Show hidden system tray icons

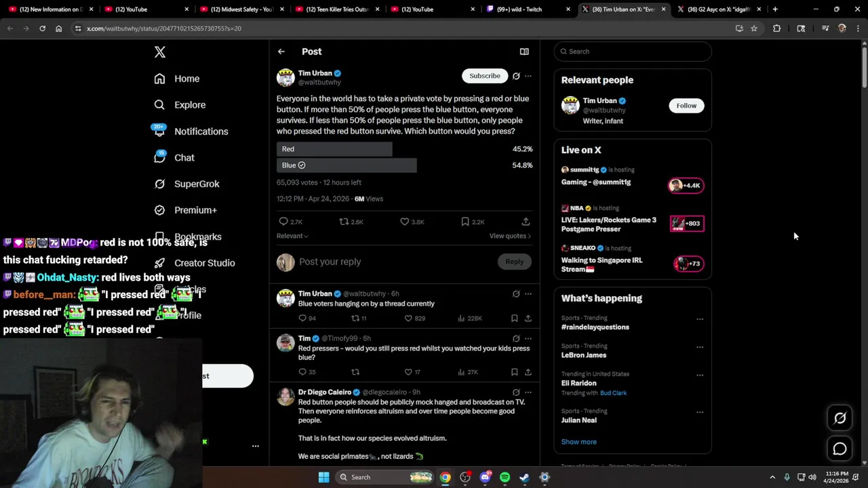pos(772,477)
